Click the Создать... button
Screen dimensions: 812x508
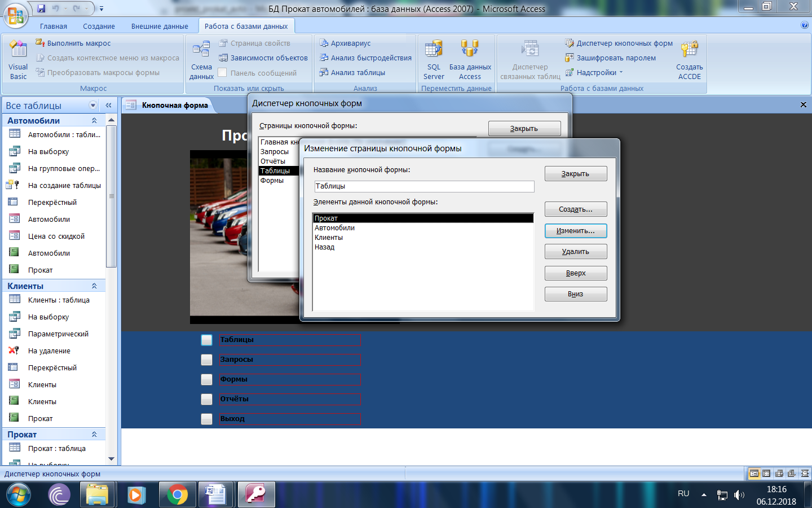point(576,209)
